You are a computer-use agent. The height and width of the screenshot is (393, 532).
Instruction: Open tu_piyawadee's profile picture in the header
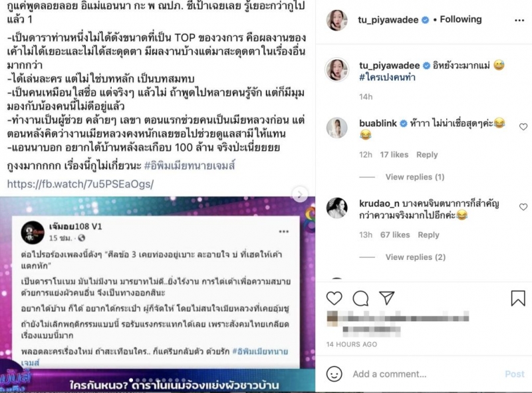click(337, 21)
